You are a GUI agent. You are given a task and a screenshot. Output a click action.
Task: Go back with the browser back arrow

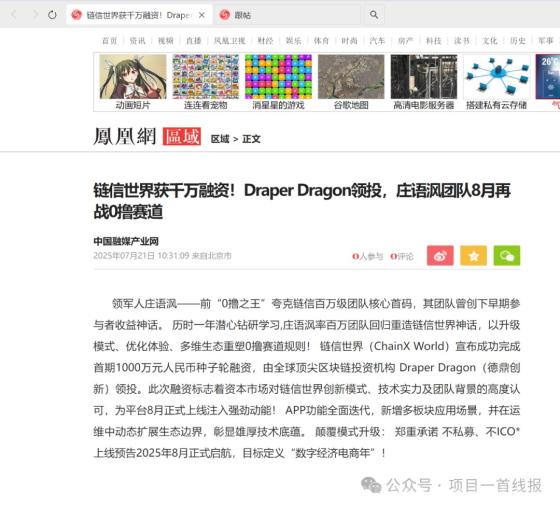click(x=14, y=15)
